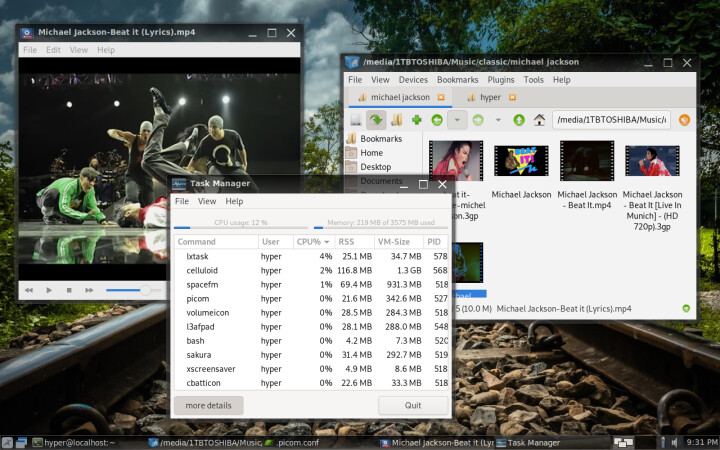The width and height of the screenshot is (720, 450).
Task: Open the Plugins menu in SpaceFM
Action: point(501,79)
